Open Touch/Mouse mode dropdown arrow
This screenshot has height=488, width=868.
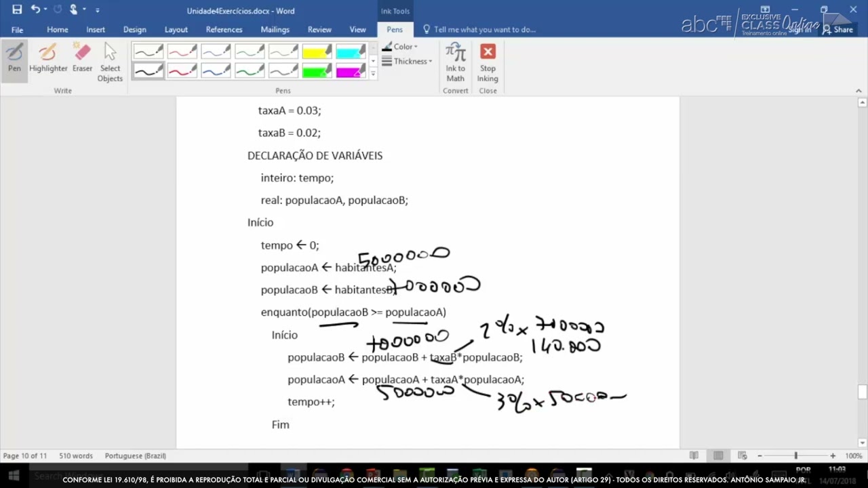84,10
